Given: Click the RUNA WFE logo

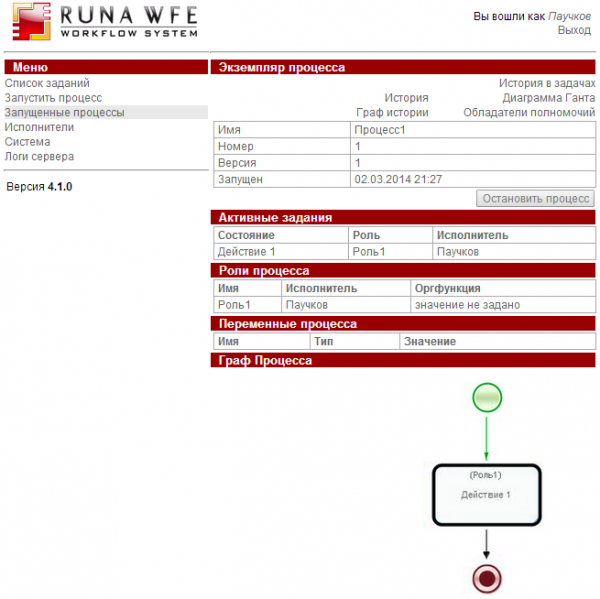Looking at the screenshot, I should click(x=101, y=22).
